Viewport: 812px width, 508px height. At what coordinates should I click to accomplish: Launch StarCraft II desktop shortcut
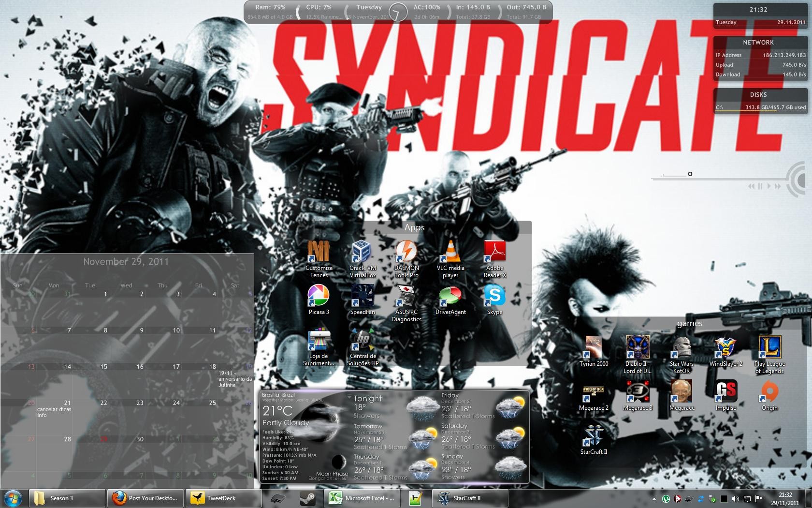tap(594, 440)
